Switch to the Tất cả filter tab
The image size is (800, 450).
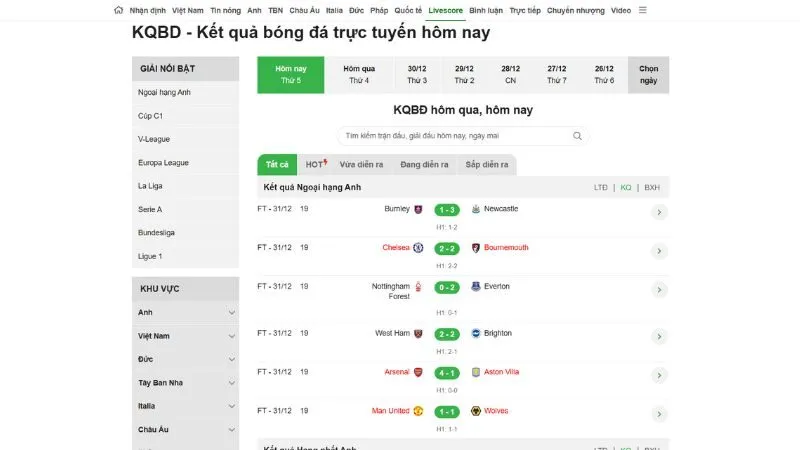tap(277, 165)
